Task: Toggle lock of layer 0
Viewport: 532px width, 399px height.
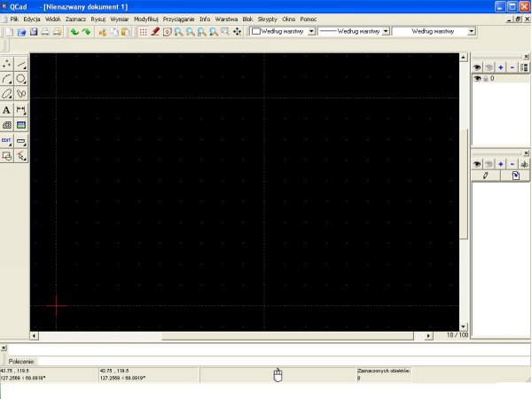Action: coord(486,79)
